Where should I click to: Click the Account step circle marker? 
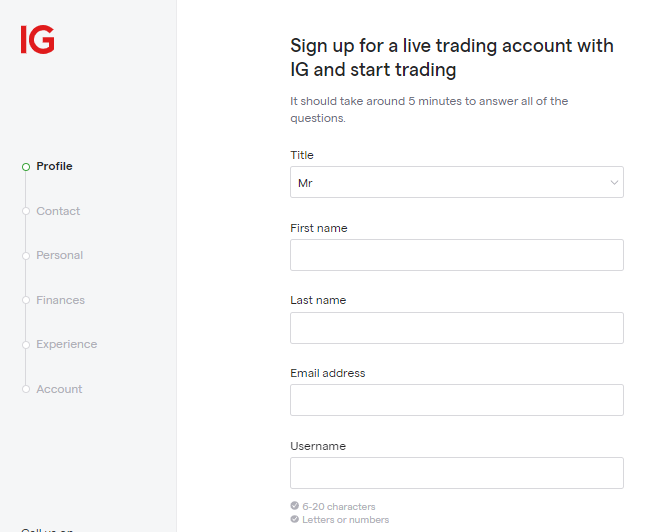(x=26, y=389)
